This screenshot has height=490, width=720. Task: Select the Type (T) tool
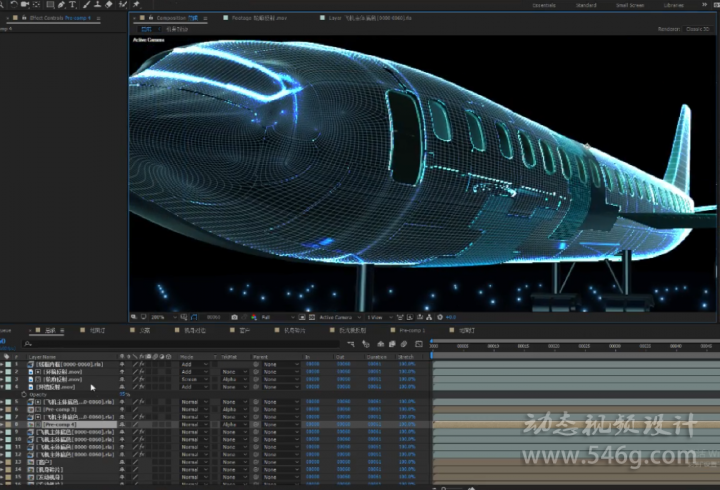click(73, 5)
